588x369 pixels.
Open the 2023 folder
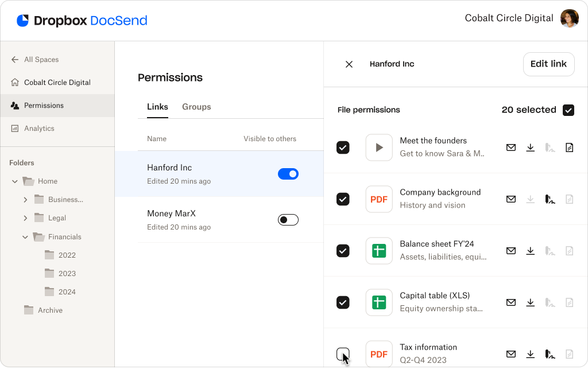pos(60,274)
